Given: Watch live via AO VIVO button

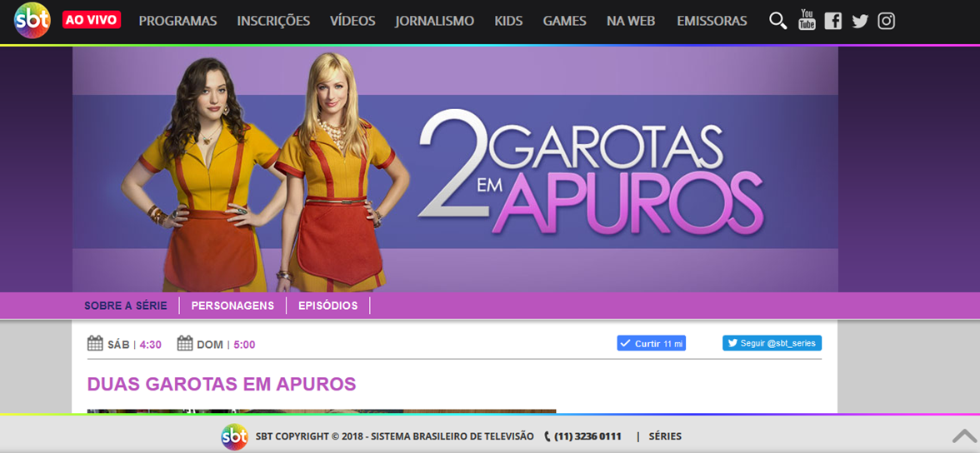Looking at the screenshot, I should [92, 20].
